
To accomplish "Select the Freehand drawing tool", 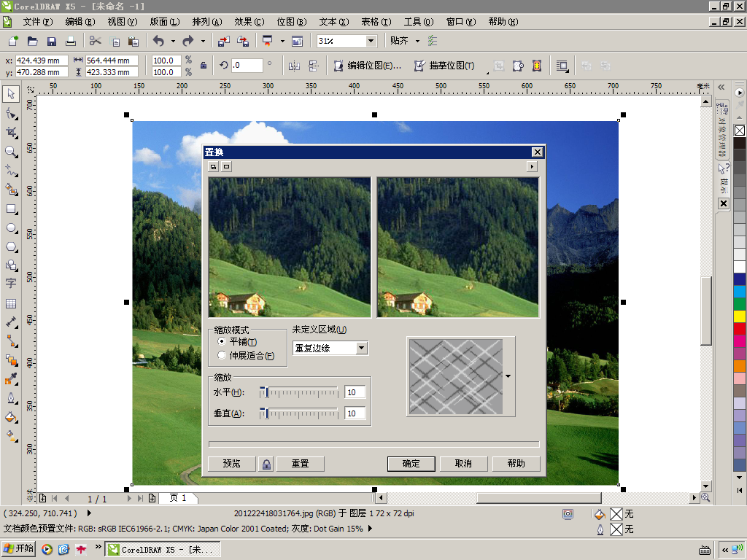I will (x=11, y=171).
